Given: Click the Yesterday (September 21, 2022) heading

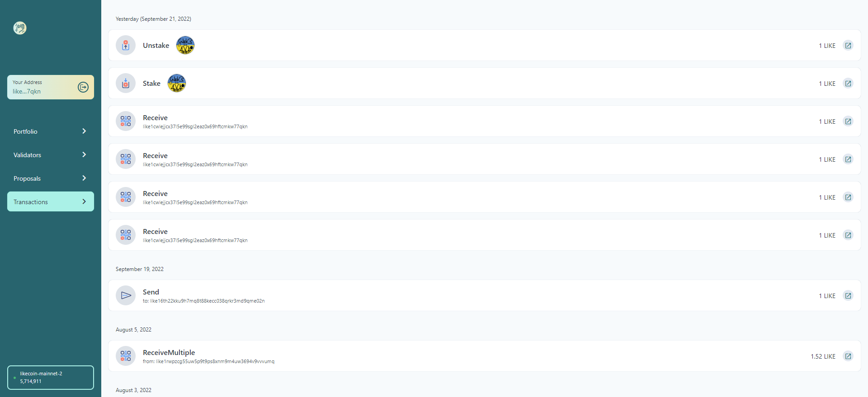Looking at the screenshot, I should (153, 19).
